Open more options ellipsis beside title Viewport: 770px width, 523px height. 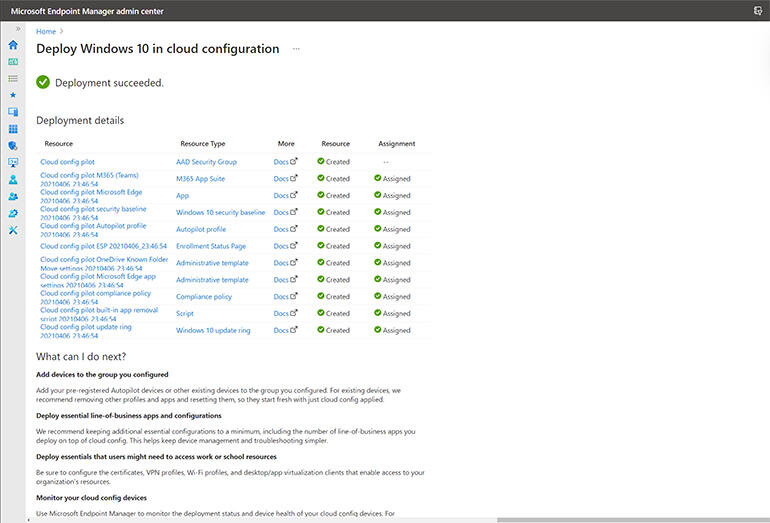(x=296, y=49)
